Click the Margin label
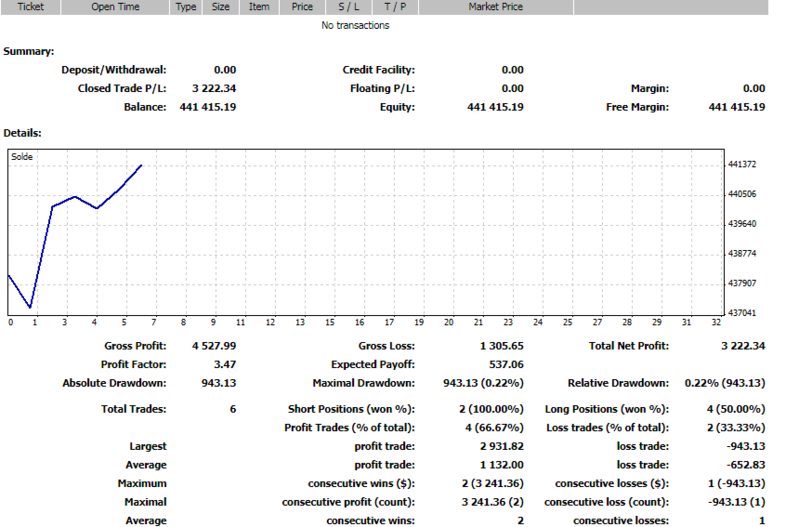The image size is (799, 527). click(x=650, y=89)
